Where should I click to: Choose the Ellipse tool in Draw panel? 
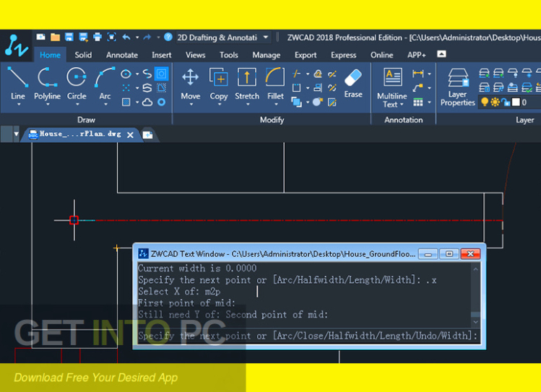[x=126, y=74]
